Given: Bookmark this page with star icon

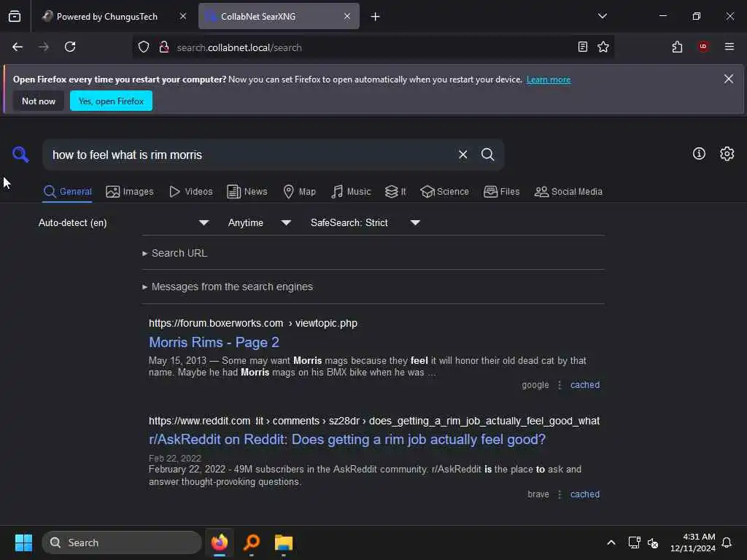Looking at the screenshot, I should click(603, 47).
